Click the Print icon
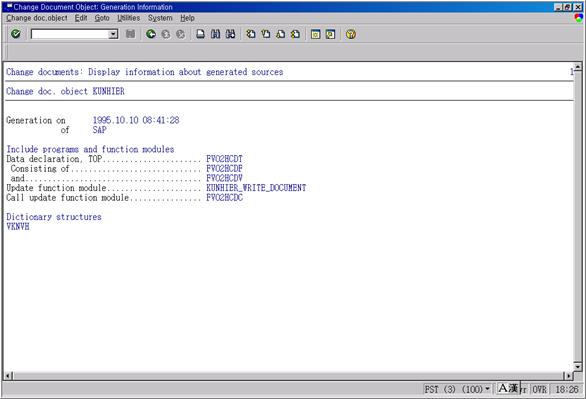The image size is (586, 399). 201,34
